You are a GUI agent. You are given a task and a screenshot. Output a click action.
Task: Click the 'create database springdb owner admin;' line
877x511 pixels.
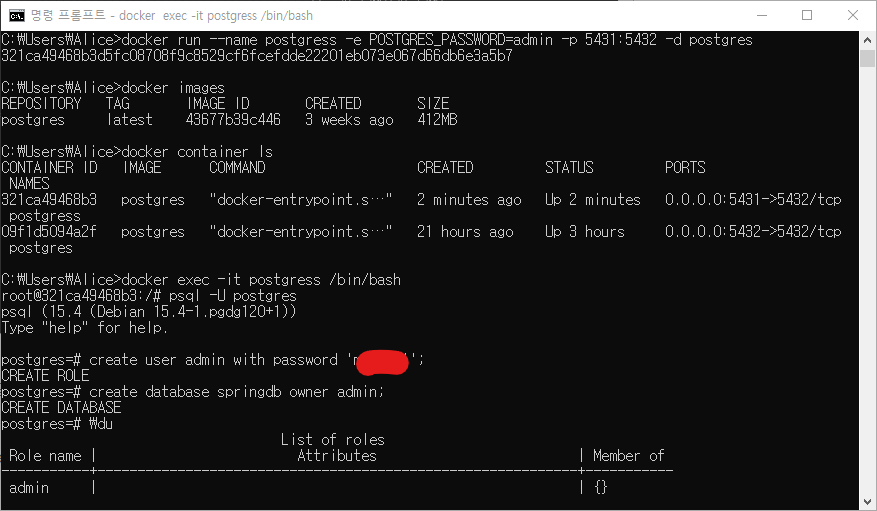[x=193, y=392]
